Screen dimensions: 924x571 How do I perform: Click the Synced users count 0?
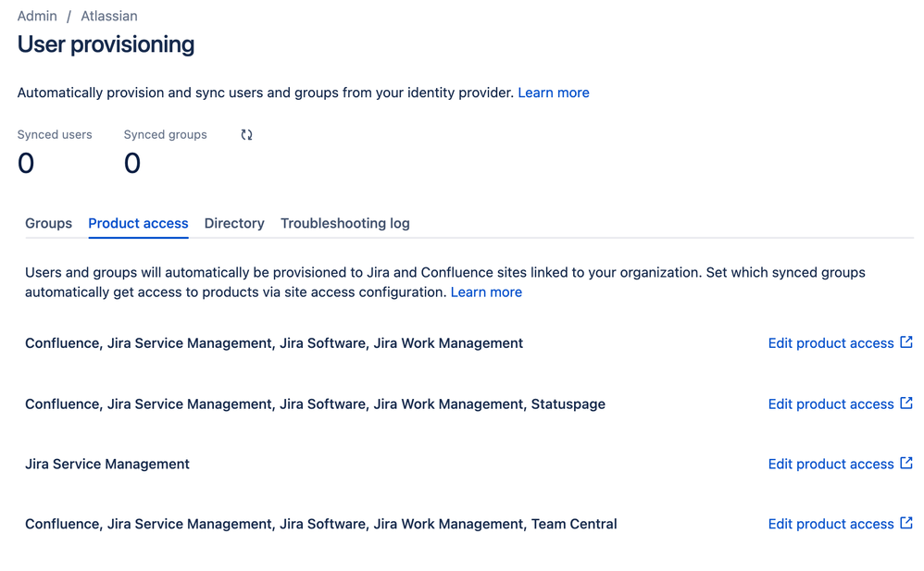(x=26, y=163)
